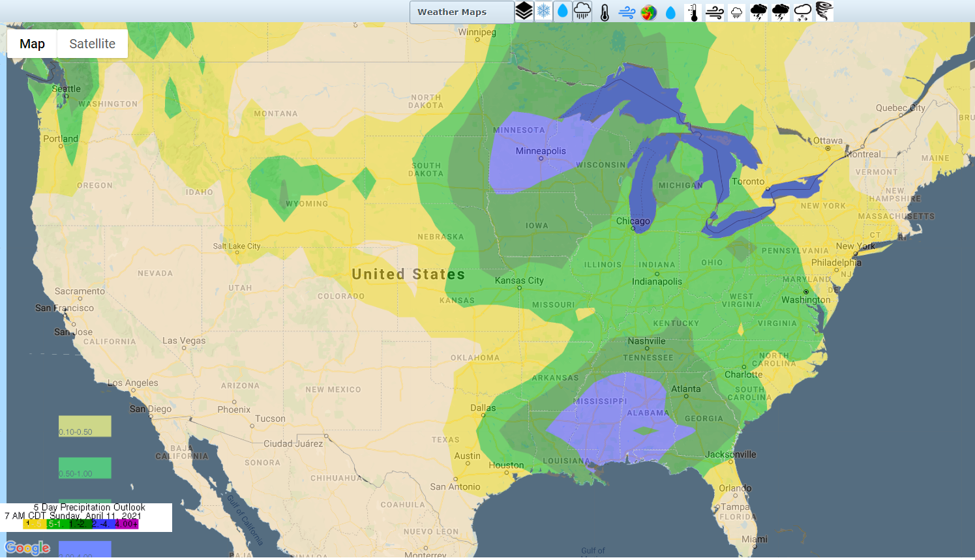Click the 0.10-0.50 legend color swatch
This screenshot has height=560, width=975.
coord(85,426)
